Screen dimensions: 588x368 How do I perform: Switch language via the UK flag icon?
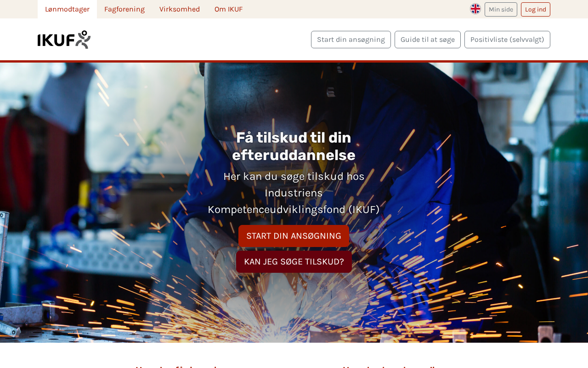click(475, 9)
